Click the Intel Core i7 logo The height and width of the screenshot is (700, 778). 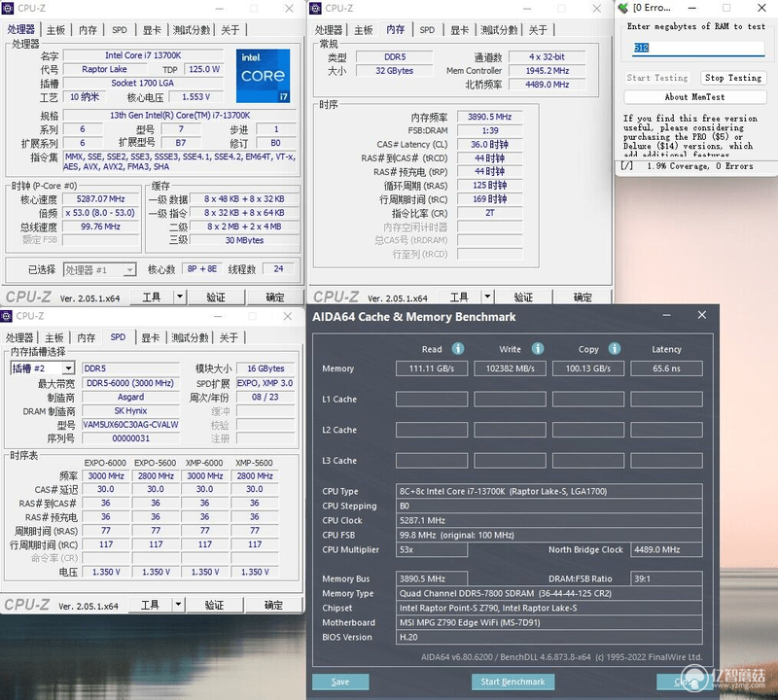(263, 76)
